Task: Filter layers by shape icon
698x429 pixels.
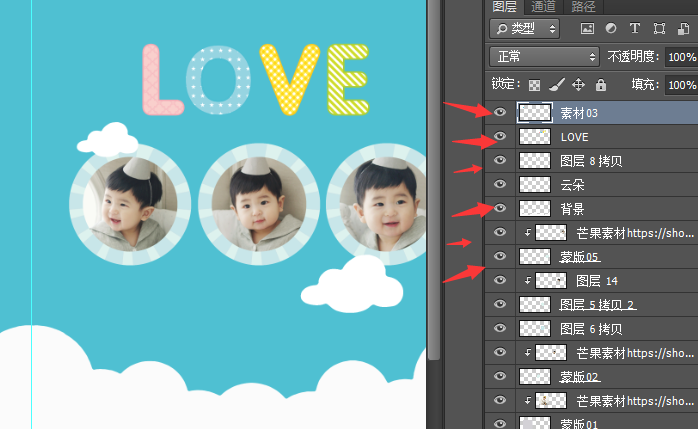Action: [659, 29]
